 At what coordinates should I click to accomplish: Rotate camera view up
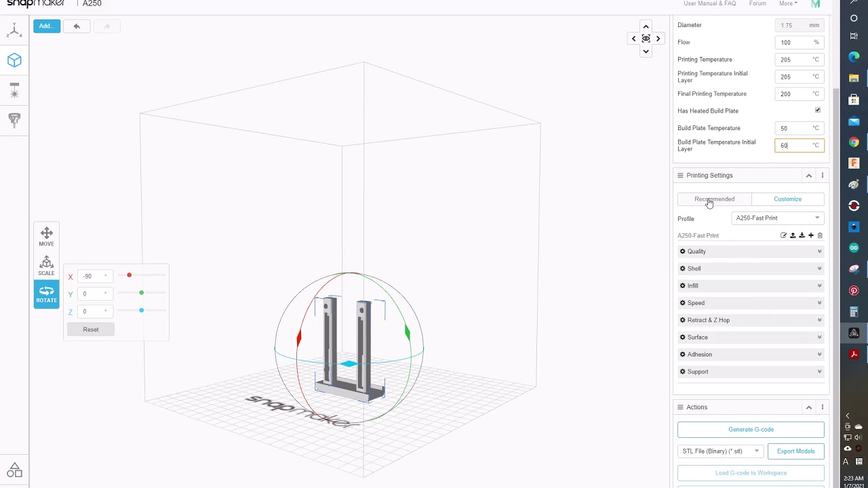[646, 26]
